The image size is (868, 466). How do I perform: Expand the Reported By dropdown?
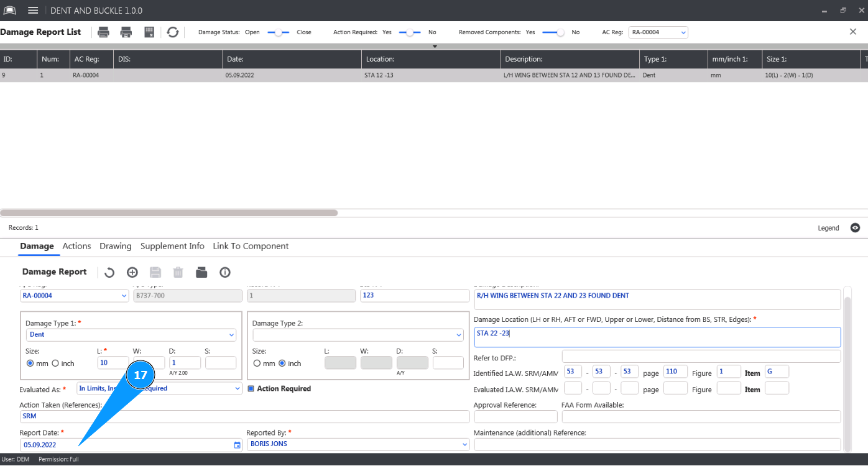[464, 444]
